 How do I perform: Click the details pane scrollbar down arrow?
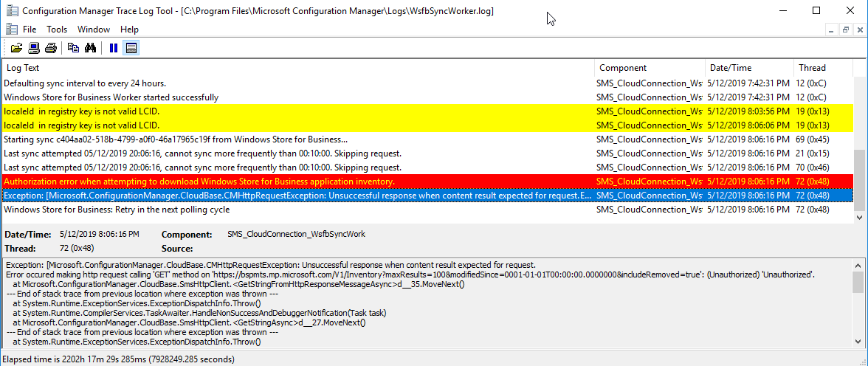857,341
